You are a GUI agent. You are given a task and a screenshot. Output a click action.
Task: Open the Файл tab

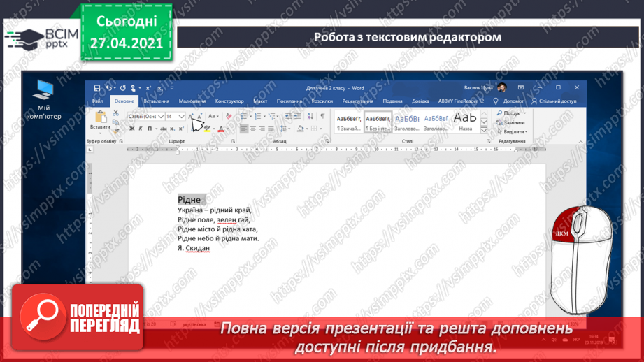(97, 101)
